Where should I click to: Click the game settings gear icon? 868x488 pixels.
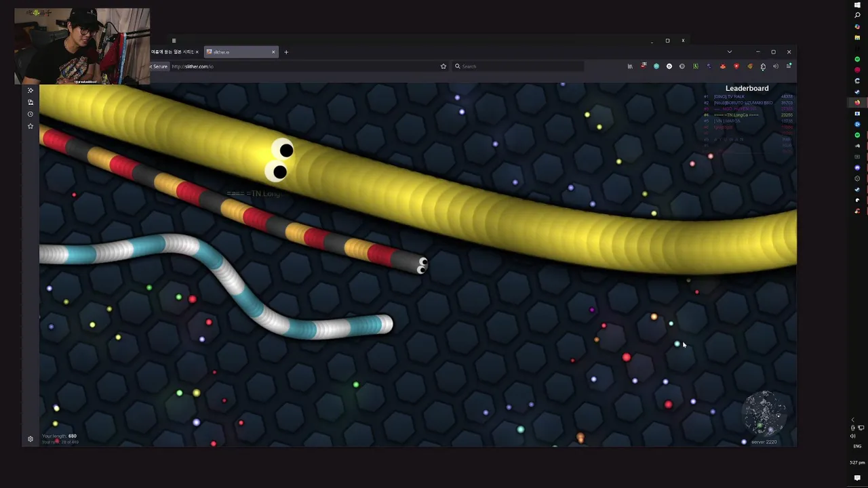click(x=31, y=439)
